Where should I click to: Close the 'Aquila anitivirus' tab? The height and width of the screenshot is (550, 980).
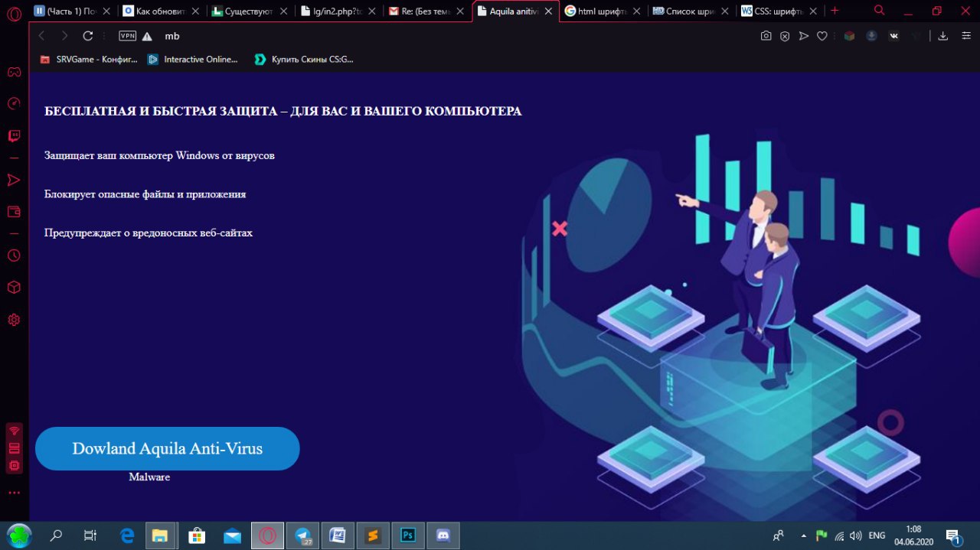click(548, 11)
